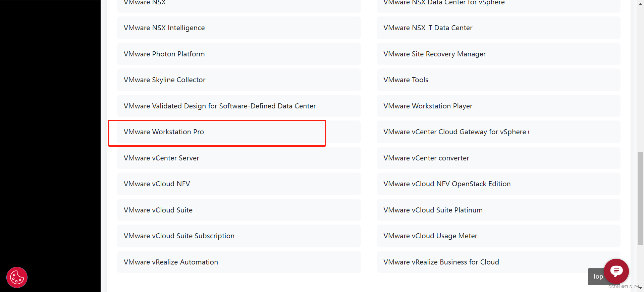
Task: Open VMware Workstation Player
Action: 498,106
